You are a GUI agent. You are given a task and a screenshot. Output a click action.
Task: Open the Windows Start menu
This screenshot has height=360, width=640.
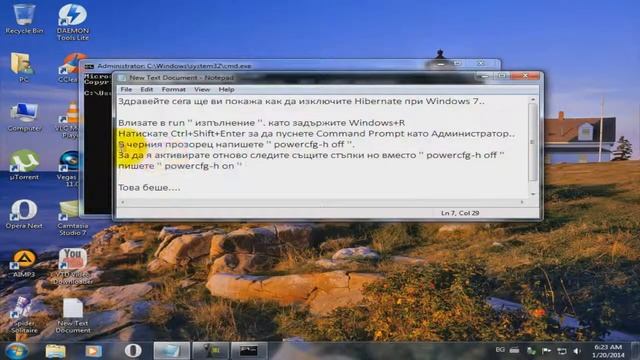point(16,351)
